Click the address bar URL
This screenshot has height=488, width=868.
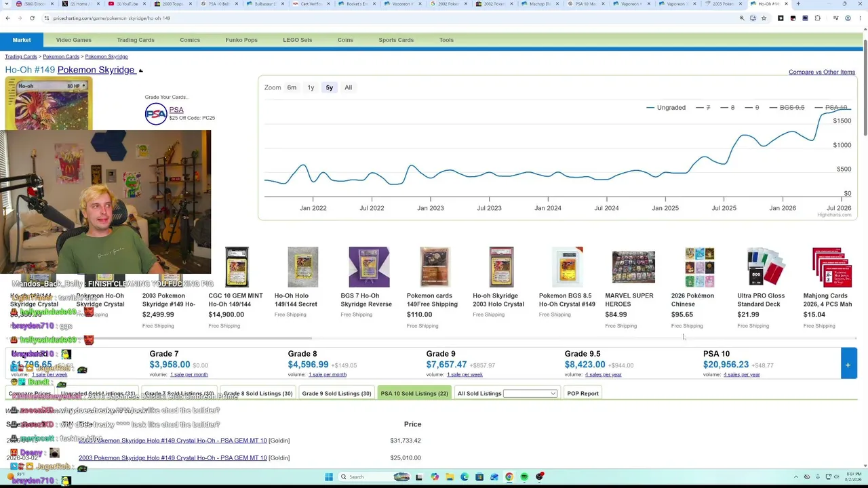point(111,18)
